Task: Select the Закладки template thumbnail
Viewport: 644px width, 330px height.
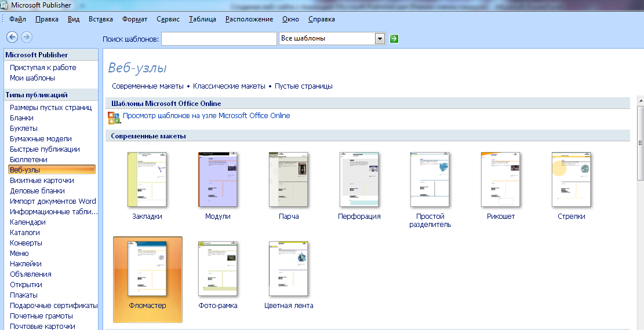Action: [x=147, y=180]
